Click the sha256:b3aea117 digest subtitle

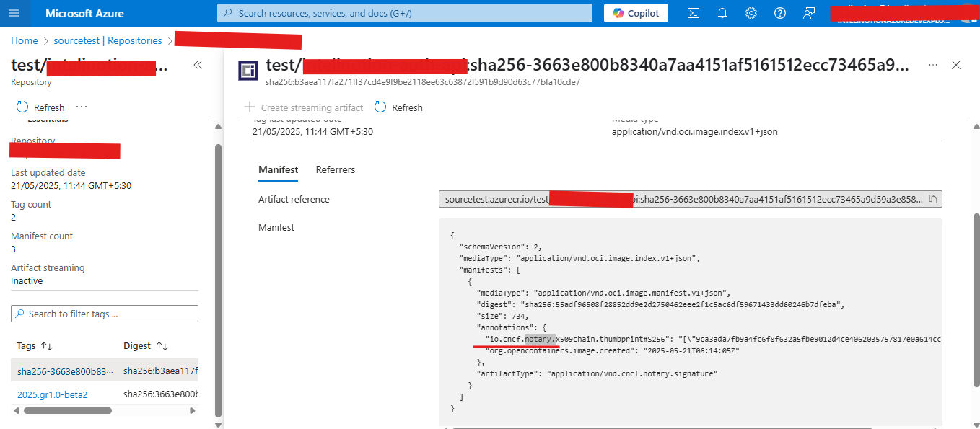tap(423, 81)
